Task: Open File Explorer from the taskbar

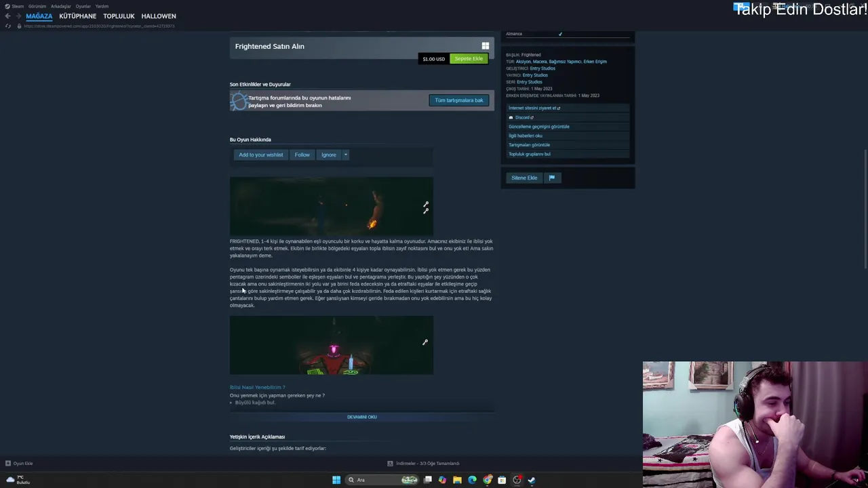Action: coord(457,480)
